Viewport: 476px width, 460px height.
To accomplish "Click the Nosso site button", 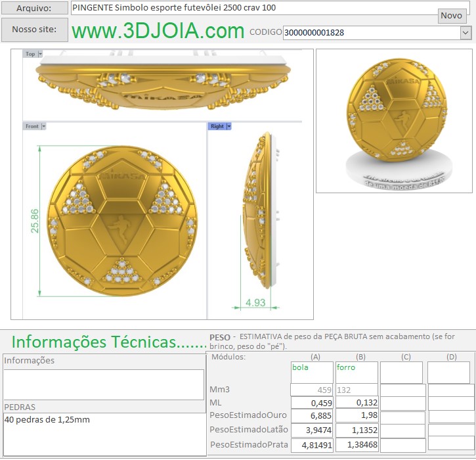I will (34, 30).
